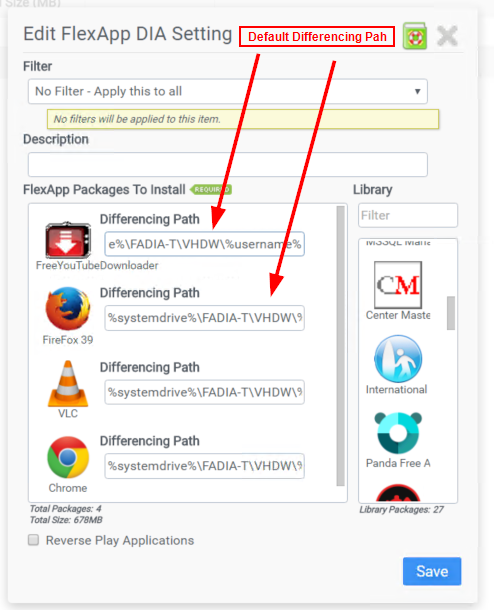The image size is (494, 610).
Task: Click the VLC traffic cone icon
Action: (x=68, y=384)
